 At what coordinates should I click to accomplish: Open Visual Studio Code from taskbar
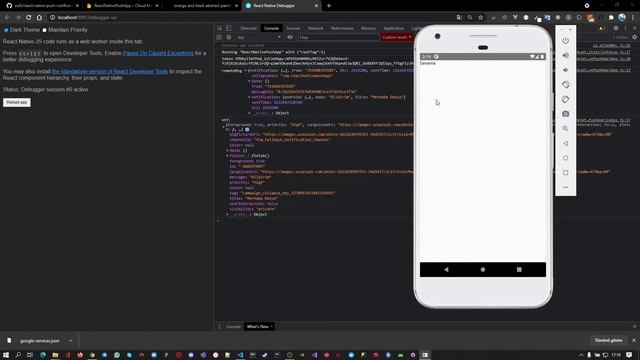click(x=240, y=355)
